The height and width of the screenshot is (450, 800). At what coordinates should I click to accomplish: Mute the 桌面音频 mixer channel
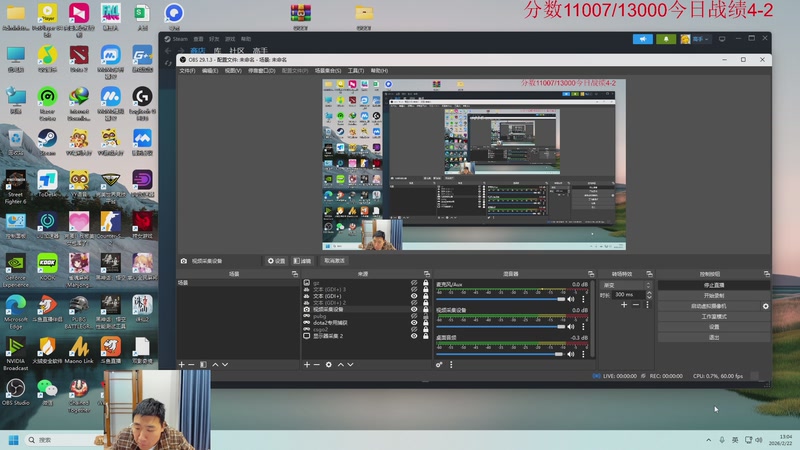point(571,354)
